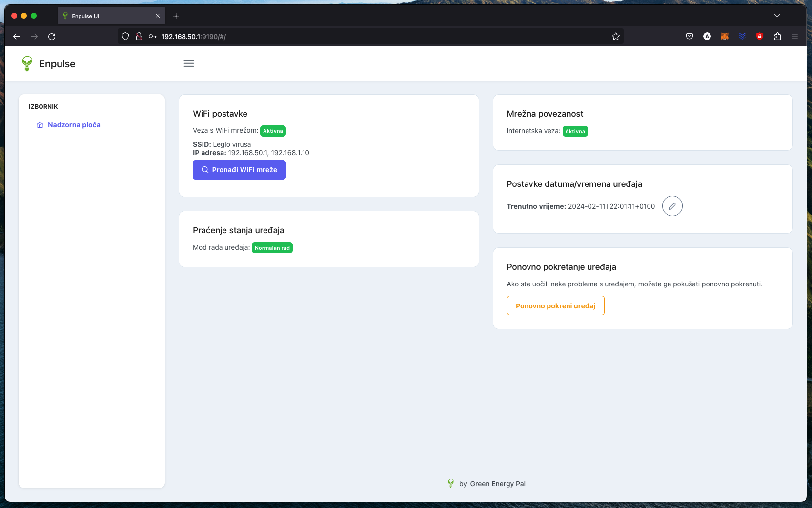Viewport: 812px width, 508px height.
Task: Open the key icon credentials dropdown
Action: tap(153, 36)
